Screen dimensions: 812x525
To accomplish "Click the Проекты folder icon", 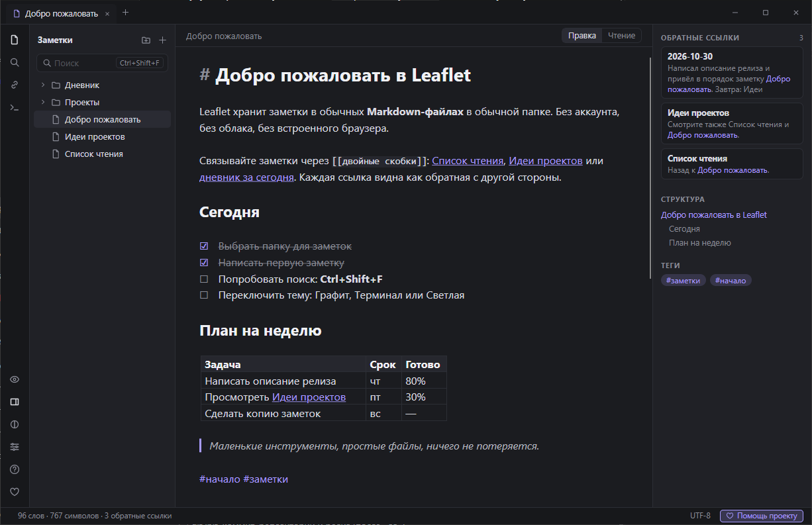I will 56,103.
